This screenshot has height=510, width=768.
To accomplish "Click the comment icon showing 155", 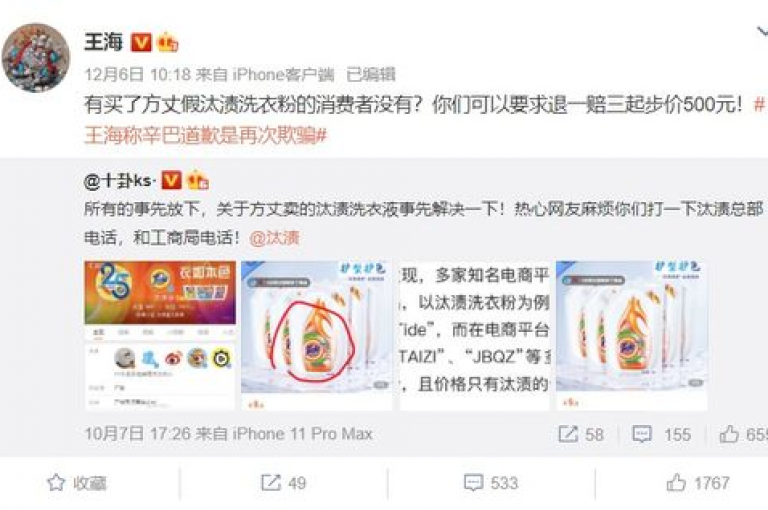I will coord(642,434).
